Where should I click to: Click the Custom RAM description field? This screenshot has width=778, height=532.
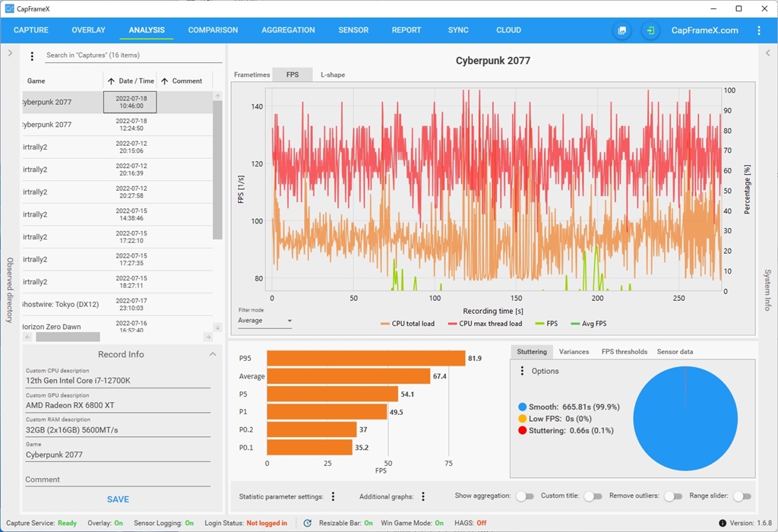coord(118,429)
